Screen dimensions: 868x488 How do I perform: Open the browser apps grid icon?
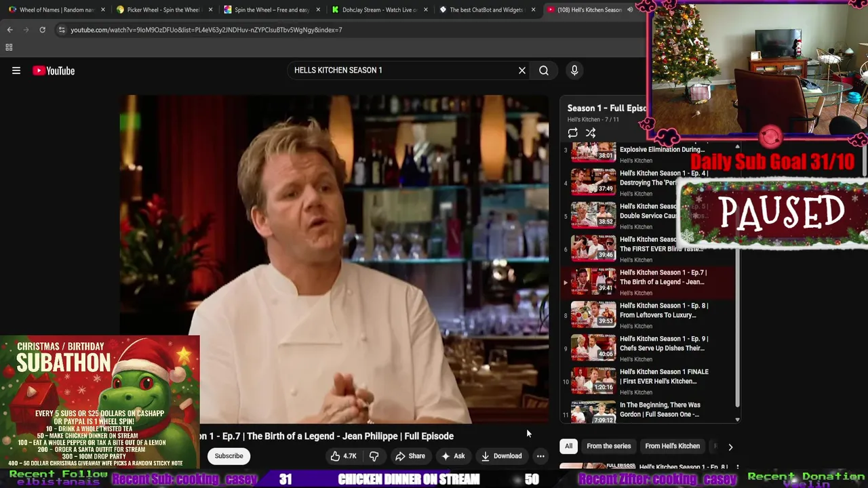click(9, 47)
